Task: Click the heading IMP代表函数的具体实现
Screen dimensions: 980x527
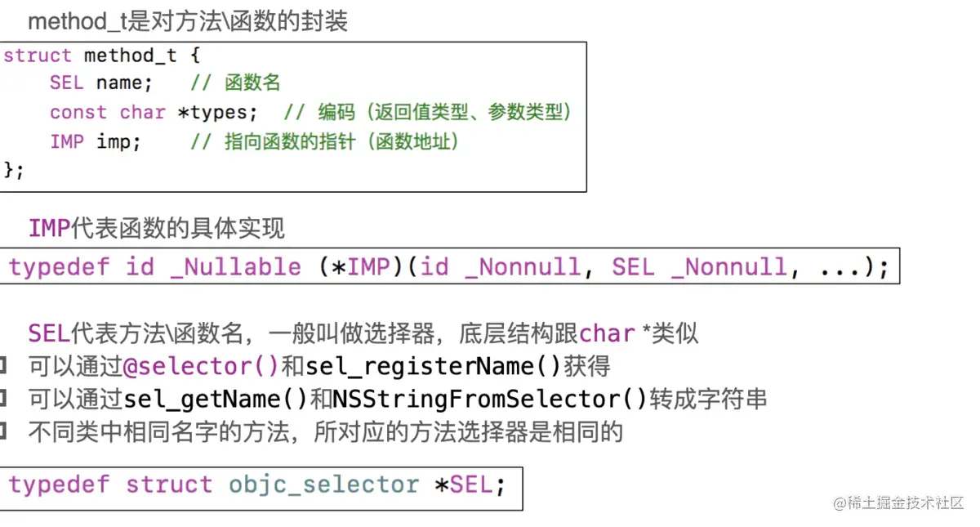Action: pos(157,228)
